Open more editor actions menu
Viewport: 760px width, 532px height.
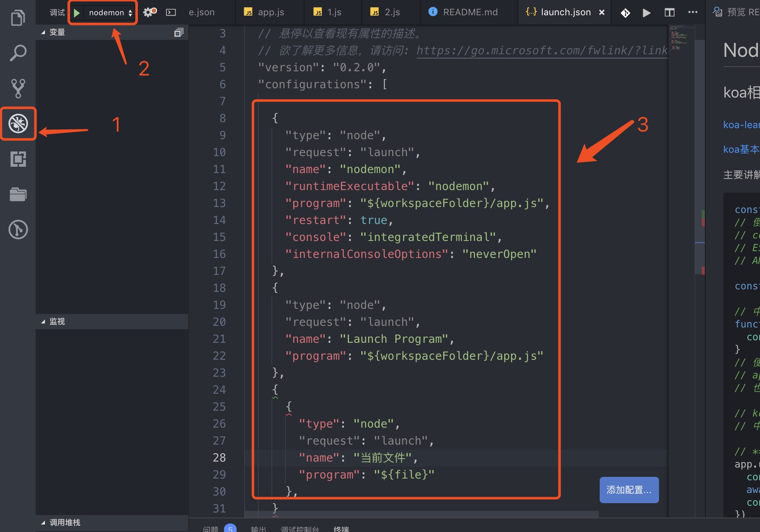point(693,12)
